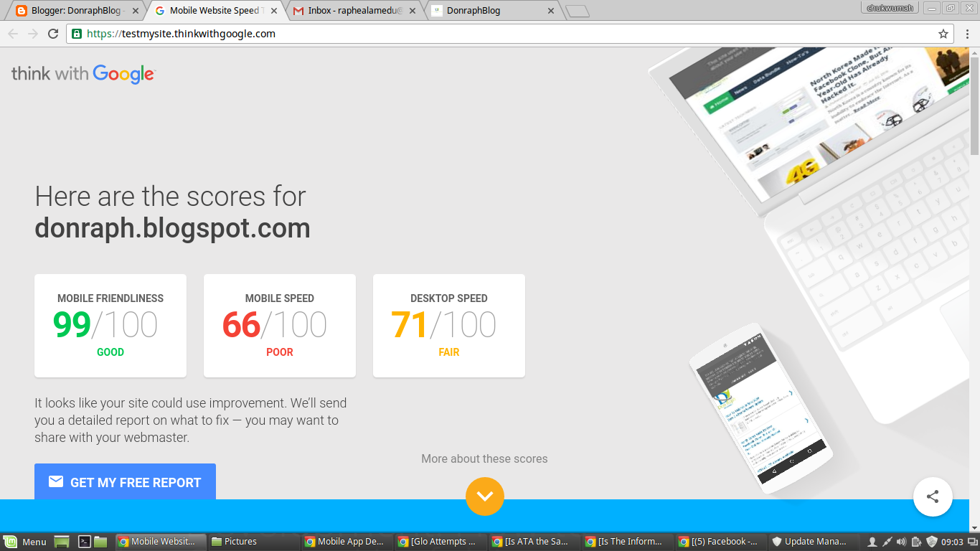This screenshot has width=980, height=551.
Task: Switch to Blogger: DonraphBlog tab
Action: click(x=76, y=11)
